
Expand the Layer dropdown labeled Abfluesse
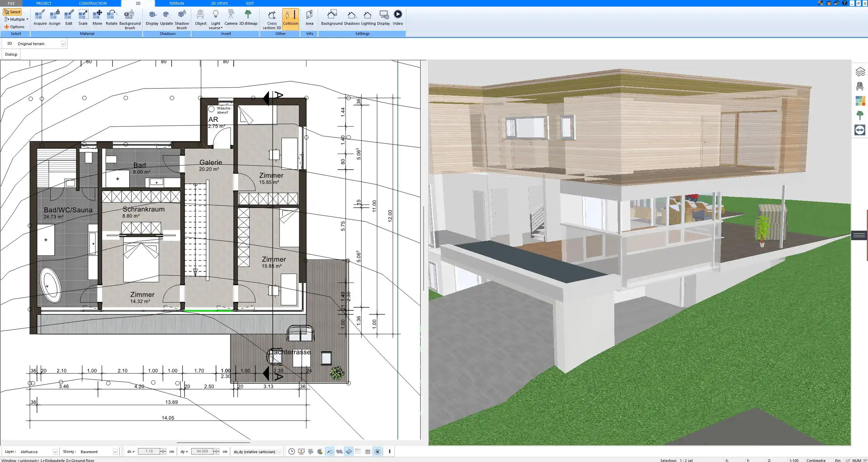click(55, 451)
